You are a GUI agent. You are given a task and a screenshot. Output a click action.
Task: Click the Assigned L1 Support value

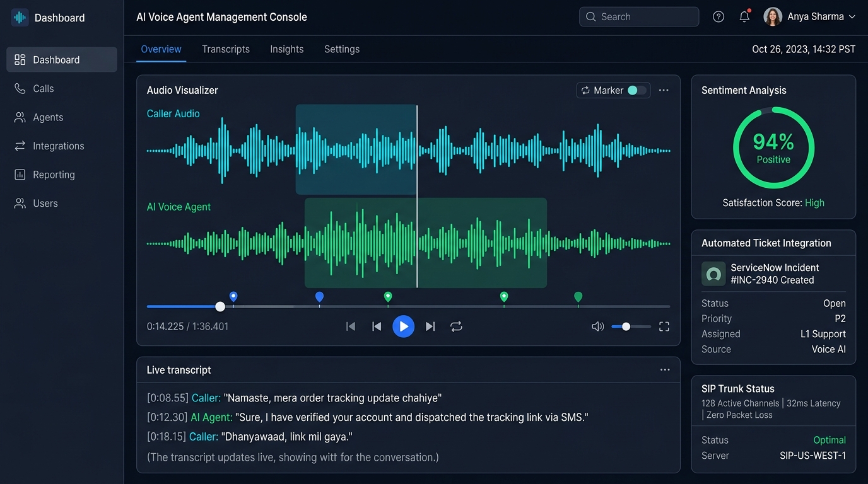pos(823,334)
